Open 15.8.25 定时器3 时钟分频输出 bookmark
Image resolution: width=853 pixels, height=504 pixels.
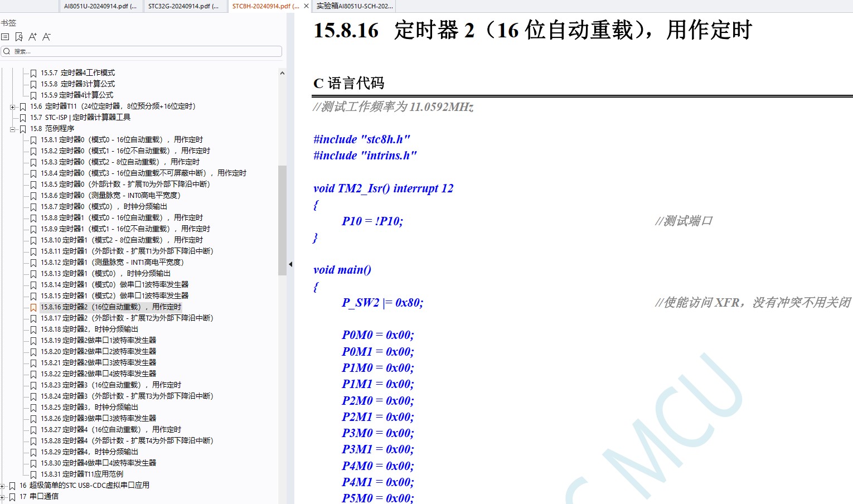pyautogui.click(x=89, y=408)
